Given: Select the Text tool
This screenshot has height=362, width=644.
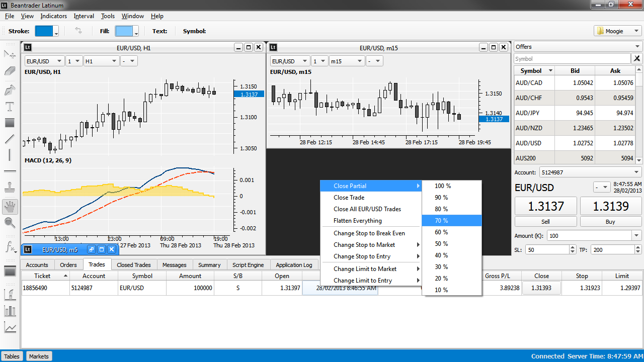Looking at the screenshot, I should click(x=10, y=107).
